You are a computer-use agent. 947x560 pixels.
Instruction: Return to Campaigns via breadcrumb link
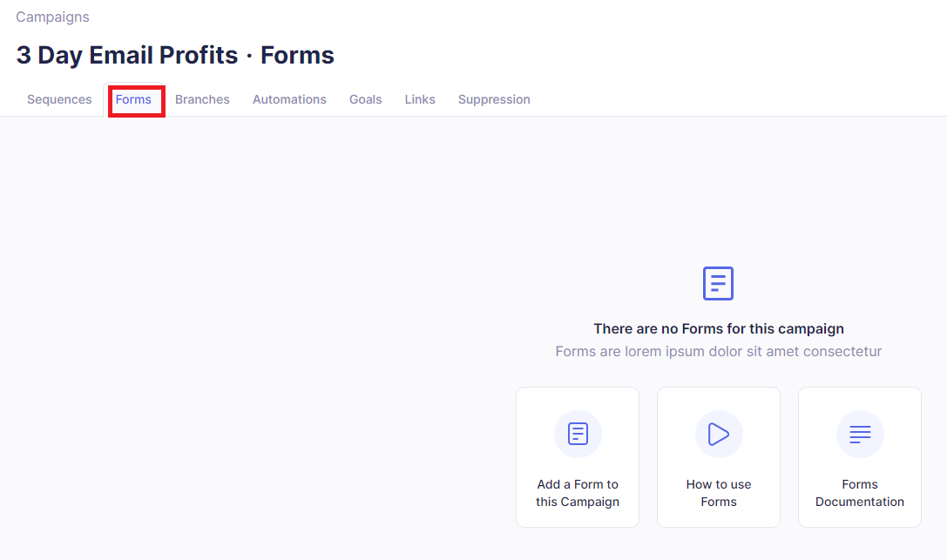[x=52, y=17]
